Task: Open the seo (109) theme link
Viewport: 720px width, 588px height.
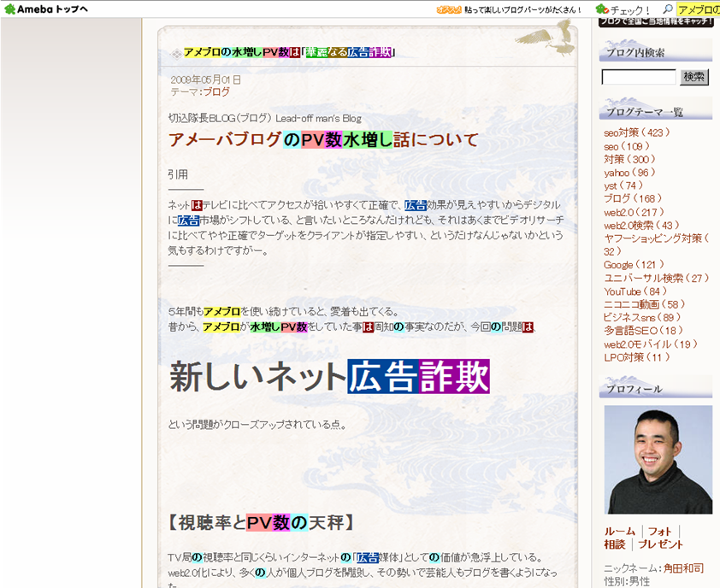Action: click(626, 146)
